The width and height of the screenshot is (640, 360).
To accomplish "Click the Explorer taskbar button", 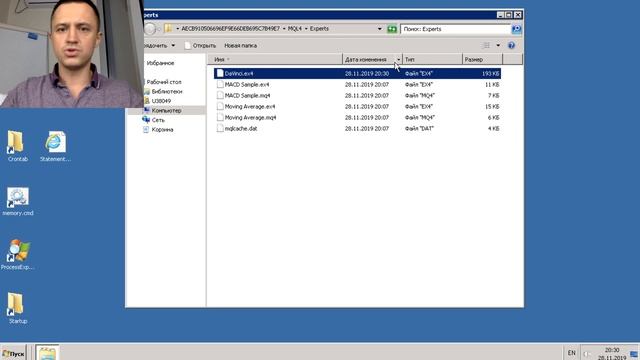I will tap(47, 353).
